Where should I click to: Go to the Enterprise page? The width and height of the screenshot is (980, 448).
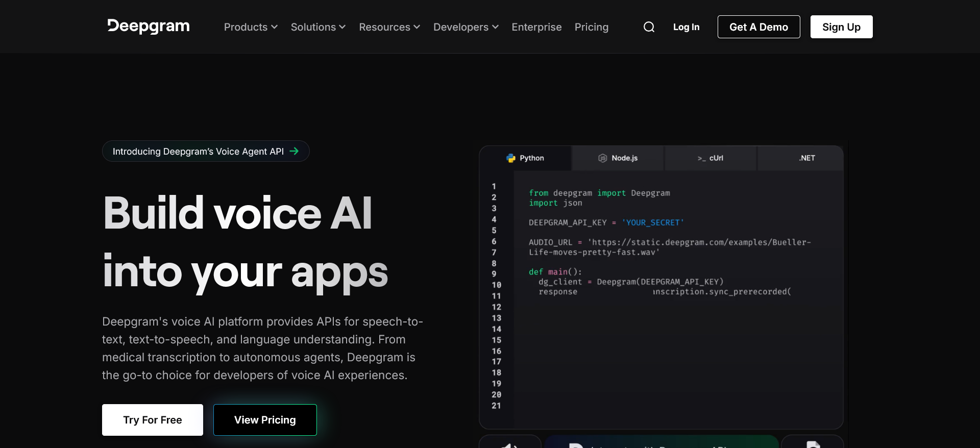[x=536, y=27]
